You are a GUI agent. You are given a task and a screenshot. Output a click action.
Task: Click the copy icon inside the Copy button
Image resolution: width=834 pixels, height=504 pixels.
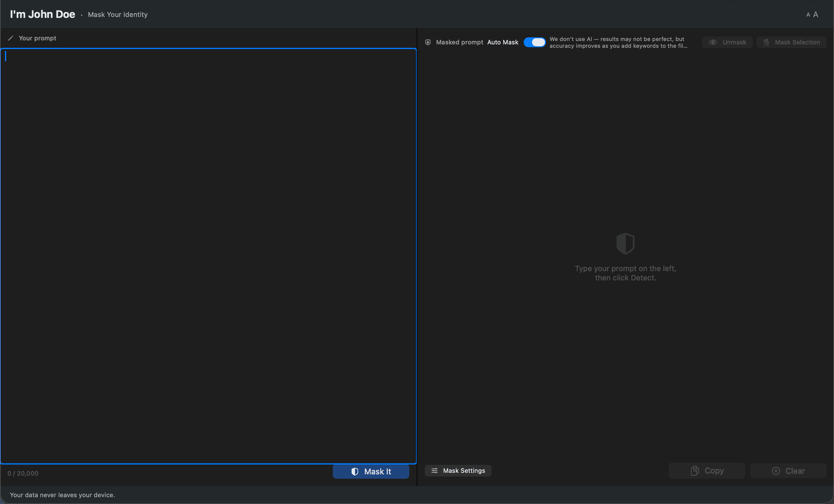click(695, 470)
